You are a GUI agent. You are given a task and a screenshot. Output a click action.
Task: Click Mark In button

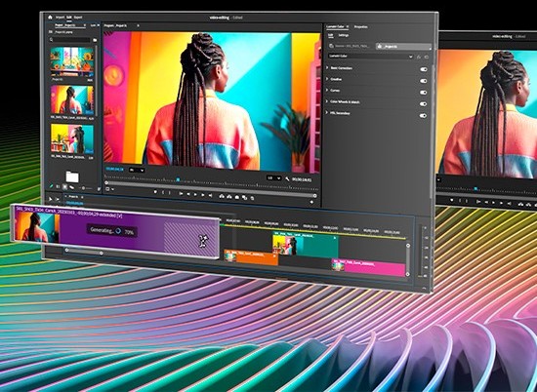click(163, 193)
